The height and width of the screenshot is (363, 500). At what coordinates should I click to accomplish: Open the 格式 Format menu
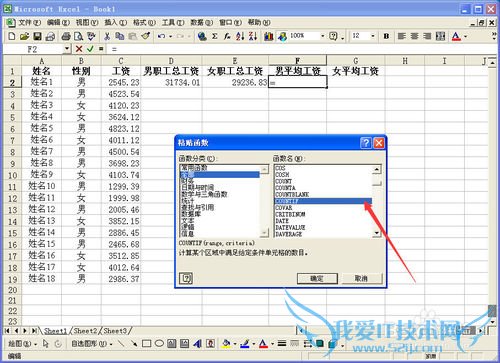[x=144, y=23]
